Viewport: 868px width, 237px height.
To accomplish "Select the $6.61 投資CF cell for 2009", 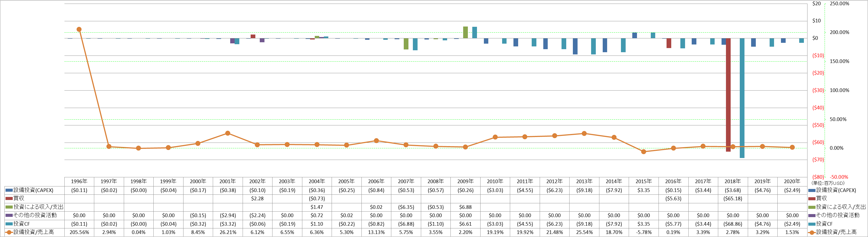I will [x=465, y=224].
